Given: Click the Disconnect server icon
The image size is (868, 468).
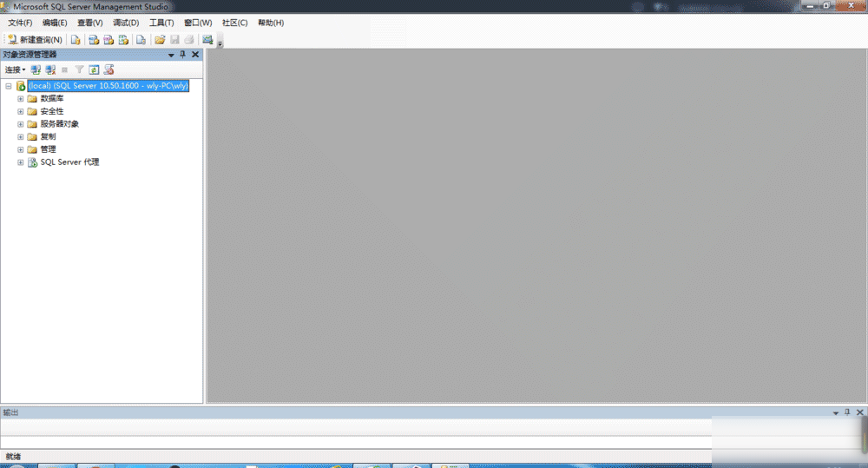Looking at the screenshot, I should click(50, 69).
